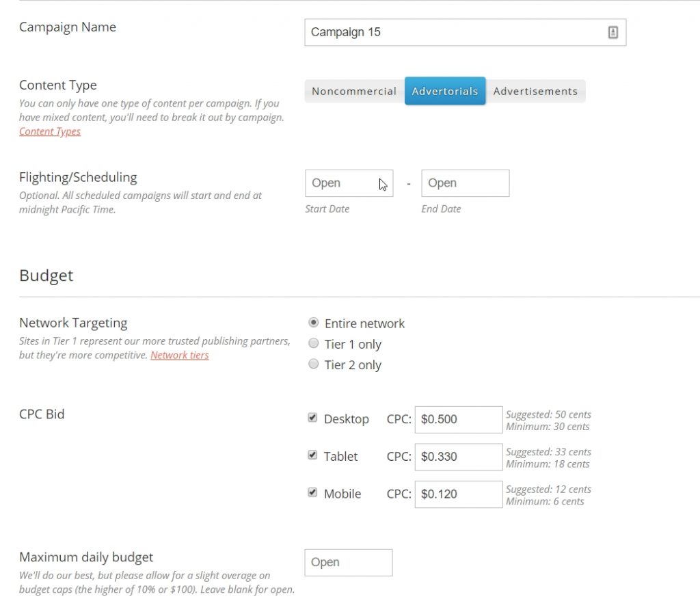Viewport: 700px width, 601px height.
Task: Choose the Tier 1 only option
Action: (x=314, y=343)
